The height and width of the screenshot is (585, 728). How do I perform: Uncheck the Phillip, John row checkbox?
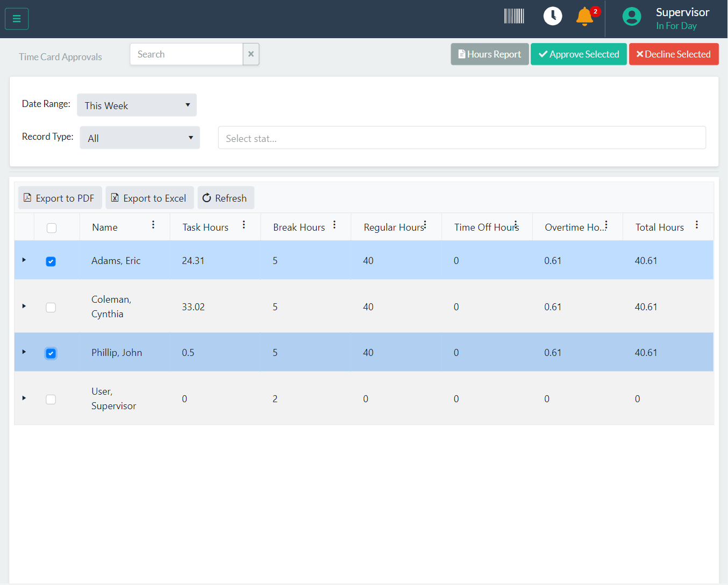[x=51, y=353]
